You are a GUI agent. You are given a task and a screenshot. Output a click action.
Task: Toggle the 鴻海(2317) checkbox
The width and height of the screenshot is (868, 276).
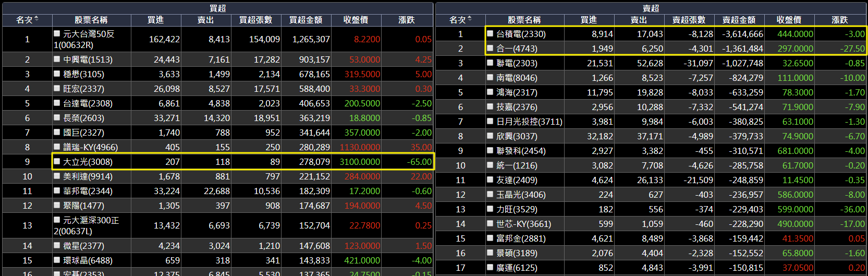490,92
